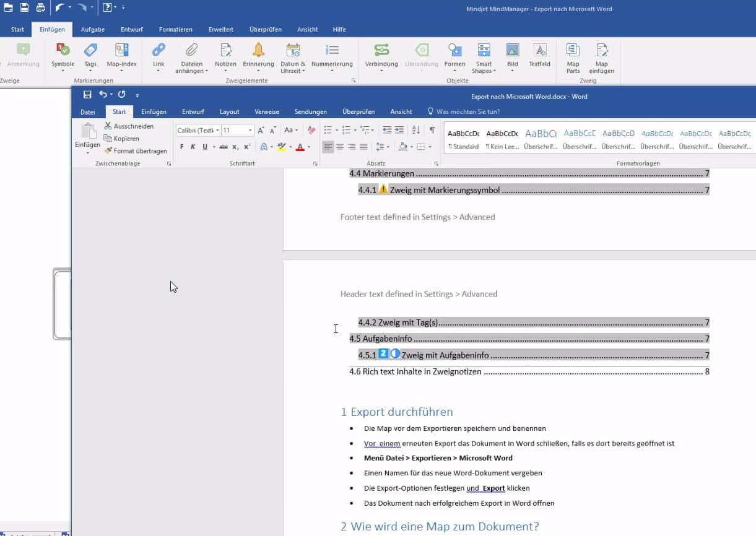Open the Symbole marker menu in MindManager
The image size is (756, 536).
point(63,57)
